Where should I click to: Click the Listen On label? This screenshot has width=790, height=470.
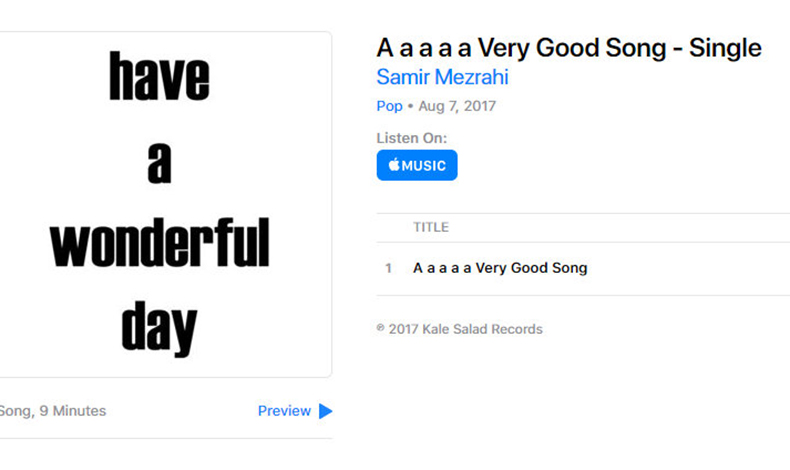(412, 138)
